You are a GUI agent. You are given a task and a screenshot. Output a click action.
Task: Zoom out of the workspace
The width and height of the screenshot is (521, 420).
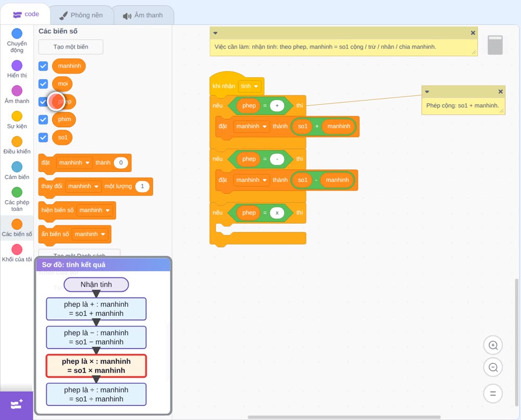(x=493, y=367)
